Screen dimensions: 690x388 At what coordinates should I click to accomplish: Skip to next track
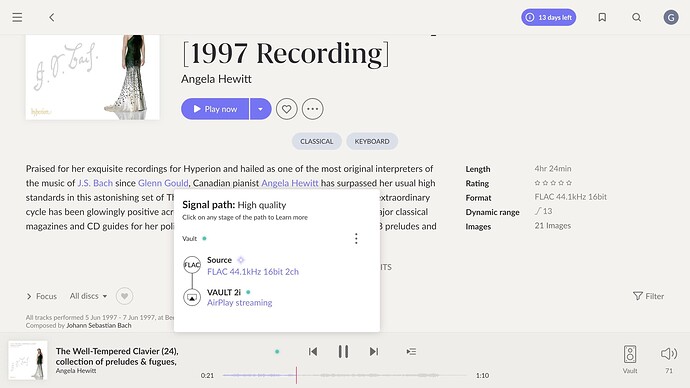pos(374,351)
